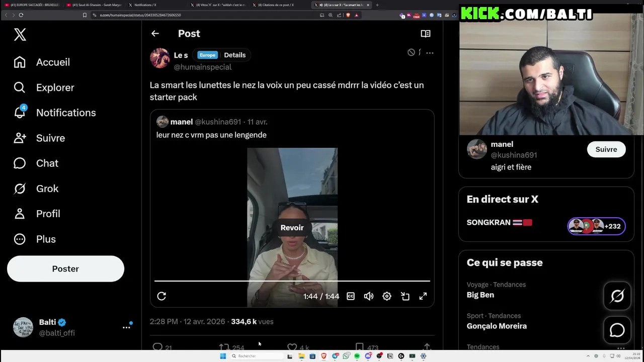Viewport: 644px width, 362px height.
Task: Mute the video with speaker icon
Action: (x=369, y=296)
